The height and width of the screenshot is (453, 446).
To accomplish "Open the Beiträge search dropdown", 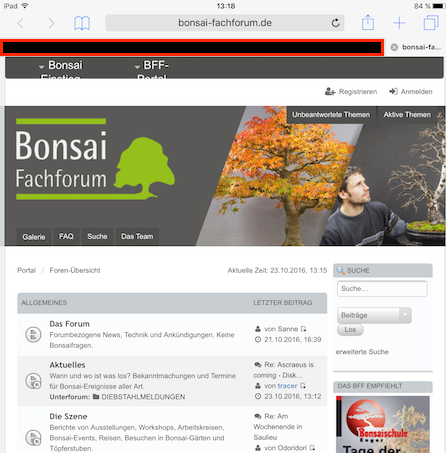I will (x=374, y=315).
